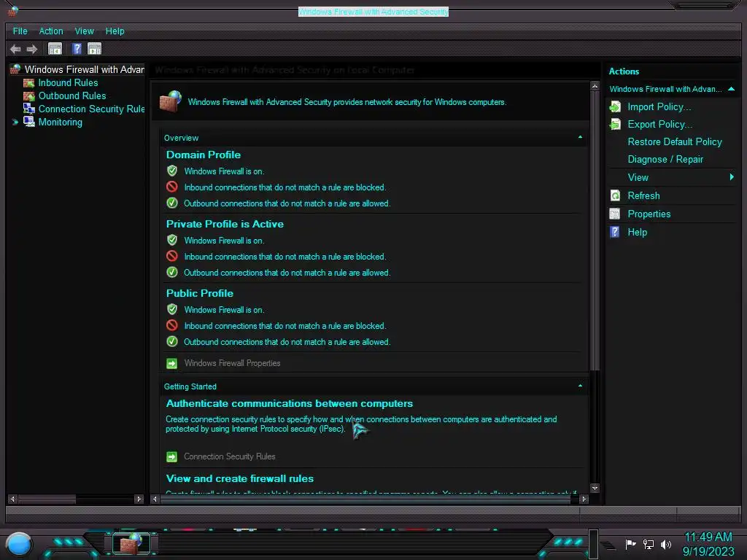Image resolution: width=747 pixels, height=560 pixels.
Task: Click Public Profile outbound allowed check icon
Action: click(x=172, y=341)
